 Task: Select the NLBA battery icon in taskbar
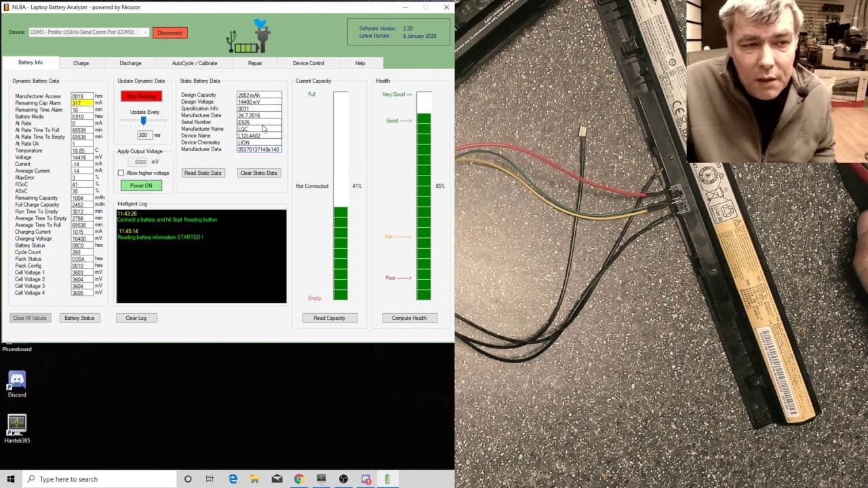pyautogui.click(x=388, y=479)
